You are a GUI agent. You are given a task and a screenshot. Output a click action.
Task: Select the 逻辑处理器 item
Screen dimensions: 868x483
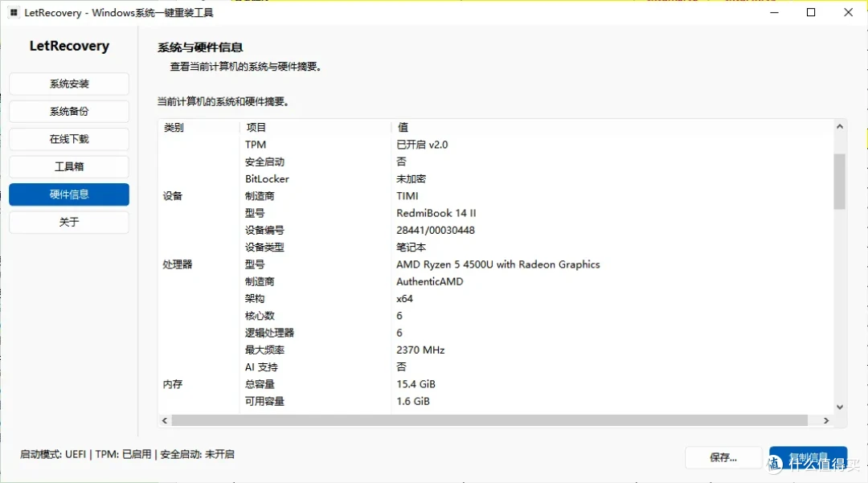(x=269, y=333)
